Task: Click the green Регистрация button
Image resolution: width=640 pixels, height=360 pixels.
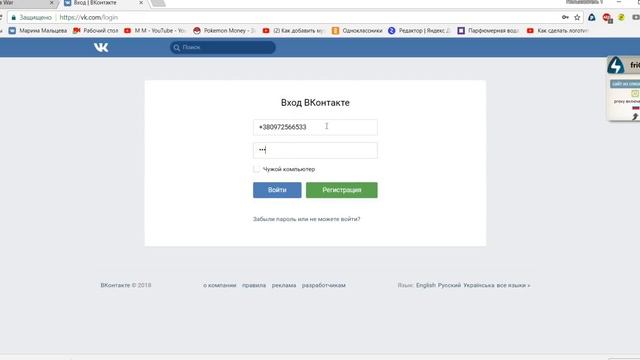Action: coord(342,190)
